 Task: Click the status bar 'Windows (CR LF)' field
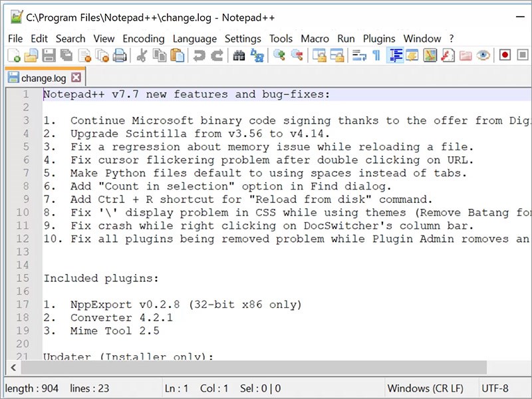click(425, 388)
